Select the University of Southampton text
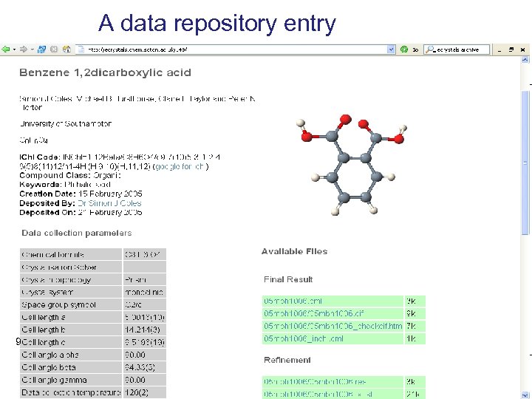Image resolution: width=532 pixels, height=399 pixels. click(66, 123)
